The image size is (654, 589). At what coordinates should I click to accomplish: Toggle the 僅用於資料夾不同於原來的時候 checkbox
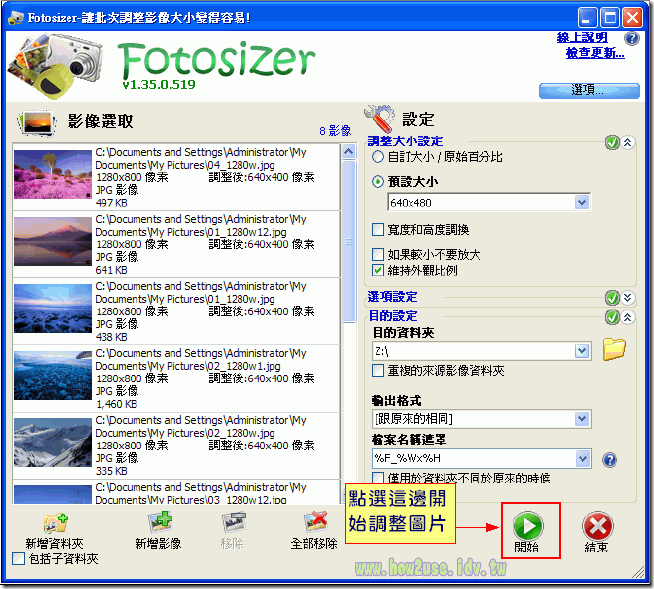pos(377,478)
